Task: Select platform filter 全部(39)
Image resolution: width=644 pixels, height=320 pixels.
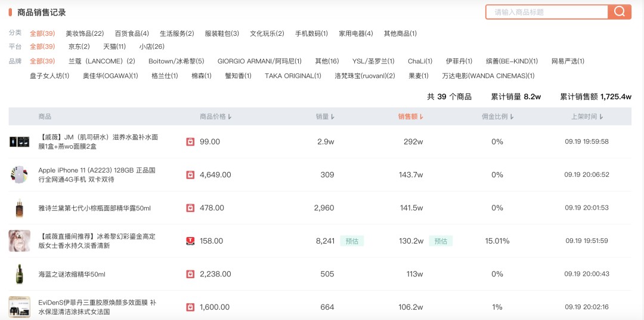Action: point(42,47)
